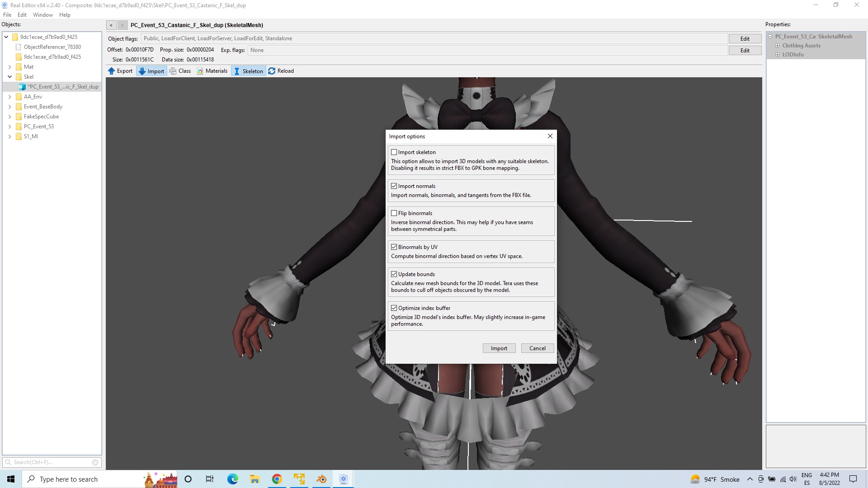Click the Reload icon
This screenshot has width=868, height=488.
(x=272, y=71)
